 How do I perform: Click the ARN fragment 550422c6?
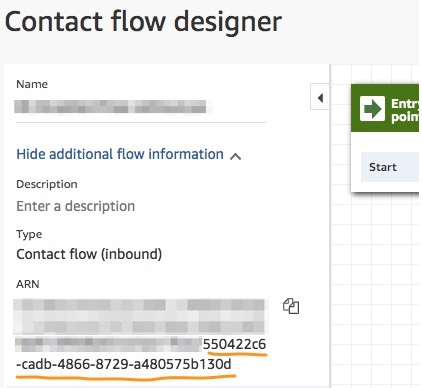tap(235, 344)
